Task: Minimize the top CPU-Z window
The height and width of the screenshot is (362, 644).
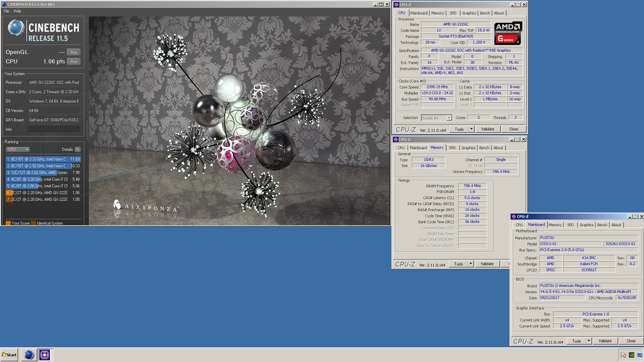Action: (x=512, y=5)
